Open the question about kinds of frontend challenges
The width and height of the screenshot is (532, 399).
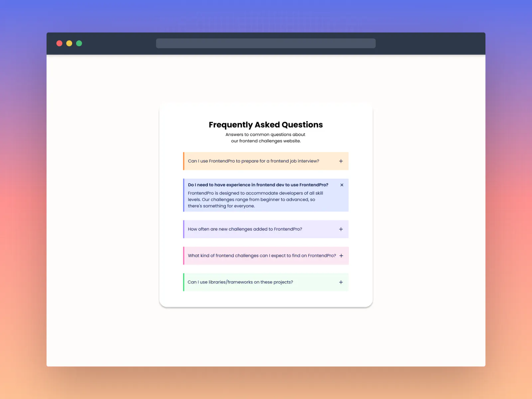pyautogui.click(x=262, y=256)
